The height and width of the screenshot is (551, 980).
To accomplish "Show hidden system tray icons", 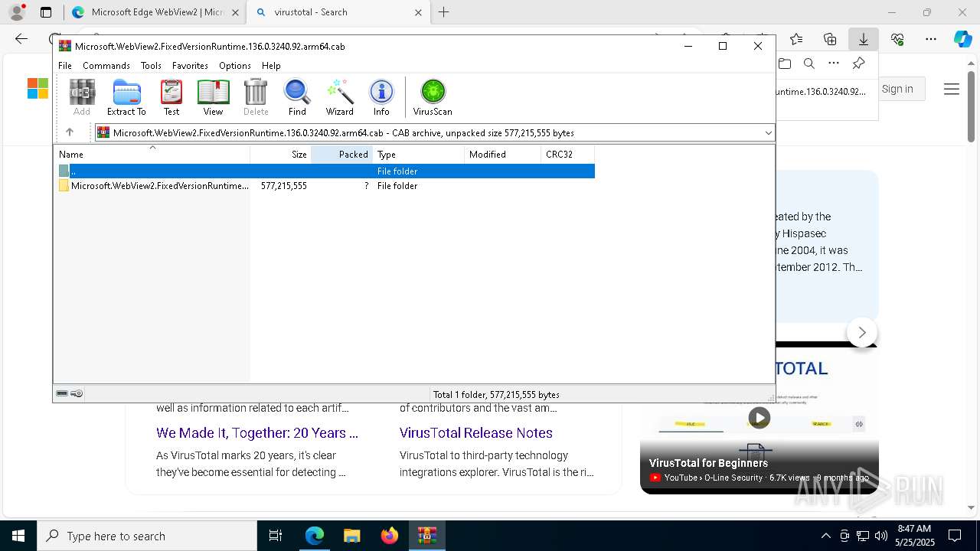I will coord(825,536).
